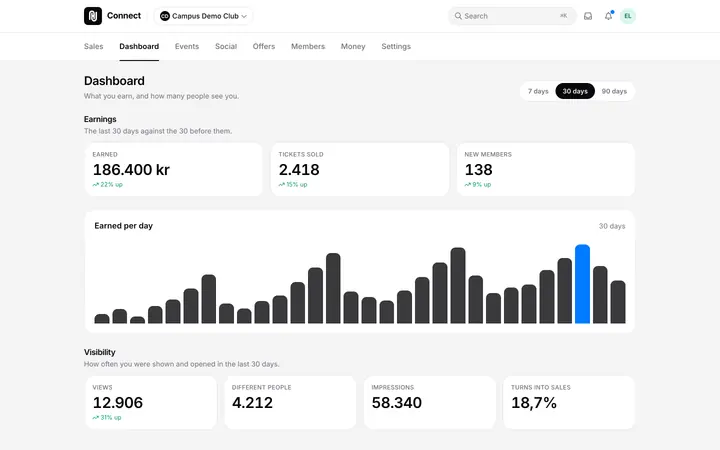Focus the Search input field
Viewport: 720px width, 450px height.
click(x=512, y=16)
